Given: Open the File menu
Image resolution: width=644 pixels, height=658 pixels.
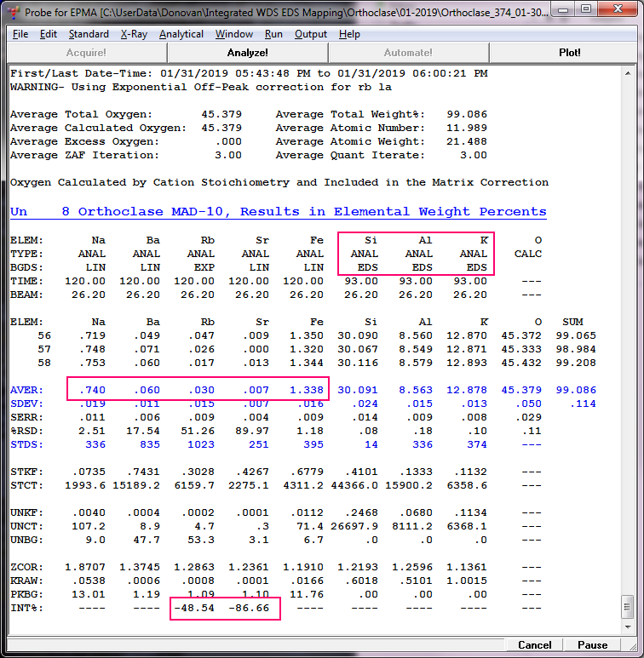Looking at the screenshot, I should coord(20,34).
